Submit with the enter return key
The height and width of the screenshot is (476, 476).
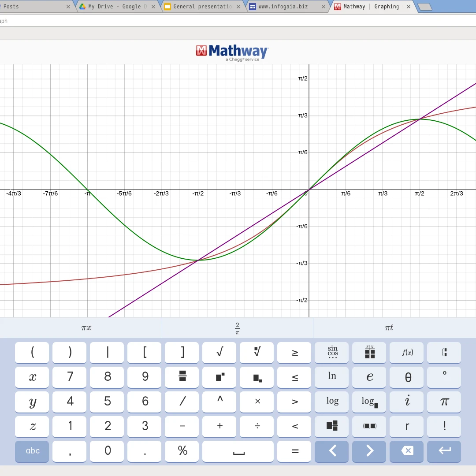point(444,451)
